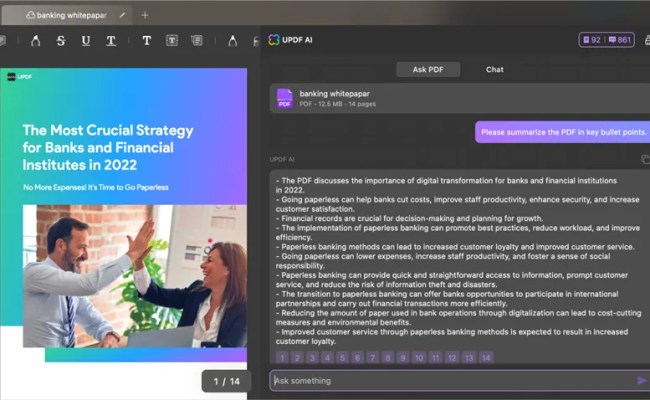Click bullet 'Financial records are crucial for decision-making'
This screenshot has width=650, height=400.
(409, 218)
